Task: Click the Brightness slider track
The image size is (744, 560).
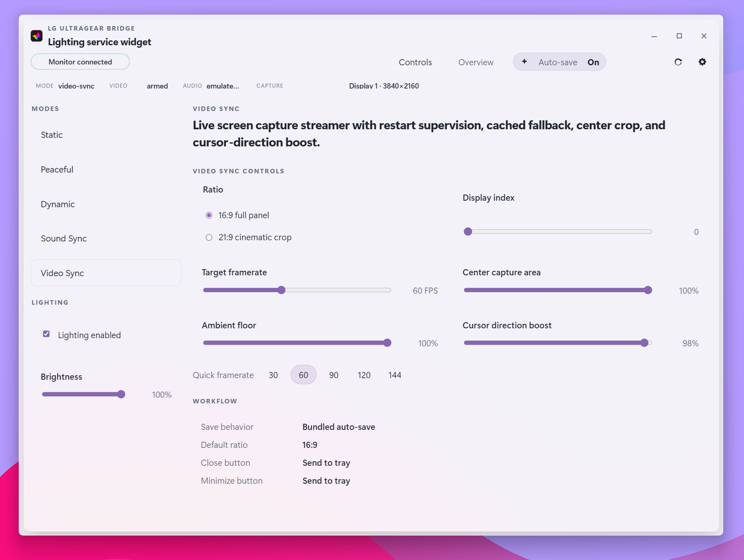Action: 84,394
